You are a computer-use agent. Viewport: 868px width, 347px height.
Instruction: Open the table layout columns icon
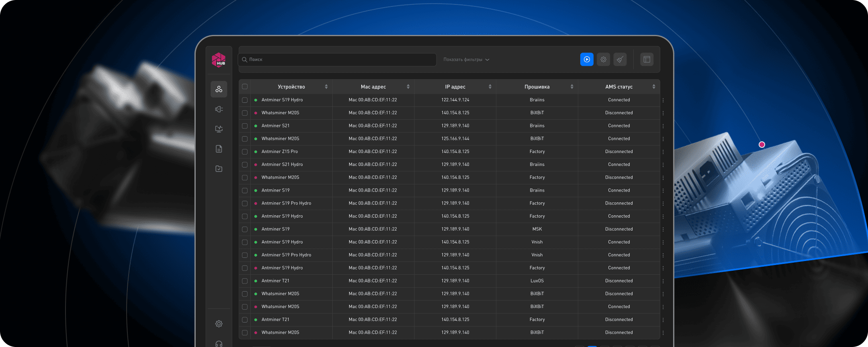[647, 59]
